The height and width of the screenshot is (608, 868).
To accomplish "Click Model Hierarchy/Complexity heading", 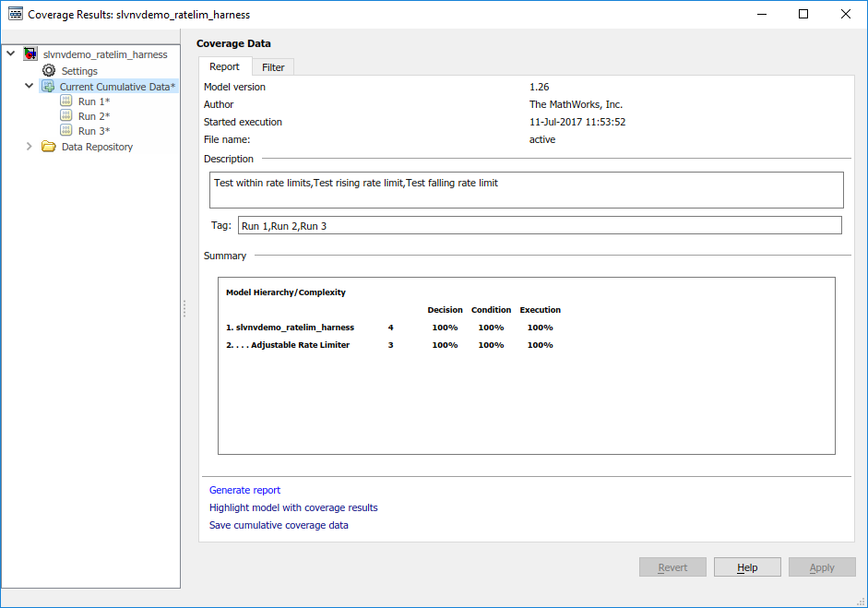I will [x=286, y=292].
